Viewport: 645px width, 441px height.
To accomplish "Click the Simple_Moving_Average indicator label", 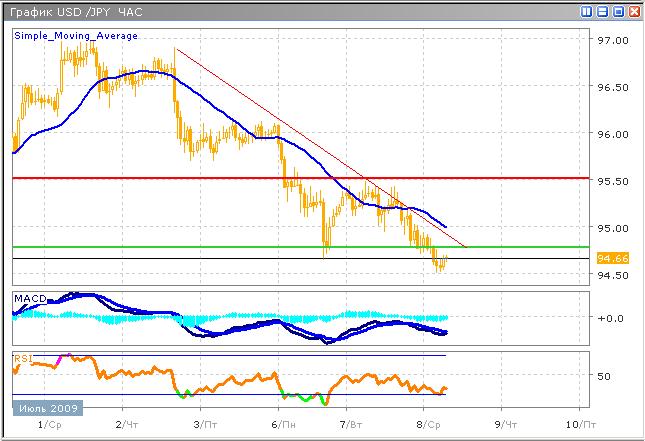I will tap(76, 36).
